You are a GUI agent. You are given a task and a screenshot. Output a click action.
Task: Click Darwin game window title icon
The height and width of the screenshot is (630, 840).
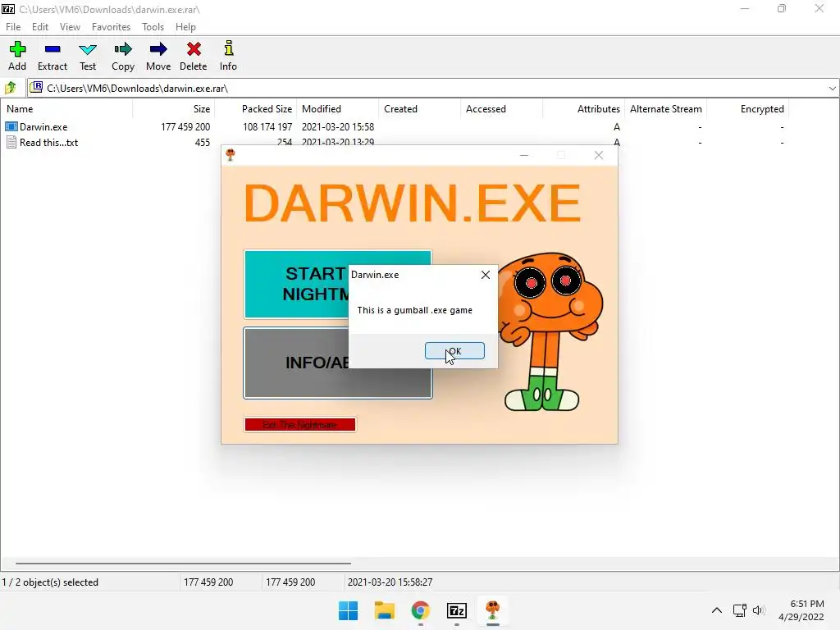tap(231, 155)
